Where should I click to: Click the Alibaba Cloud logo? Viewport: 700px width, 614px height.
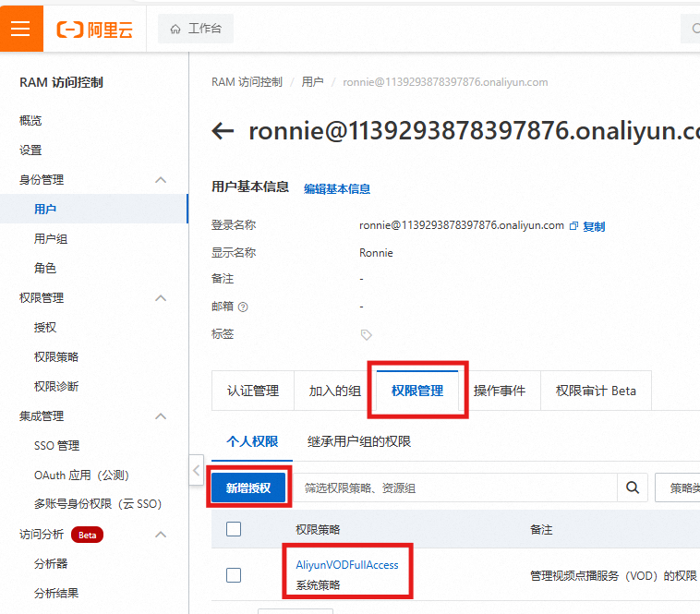(x=94, y=30)
